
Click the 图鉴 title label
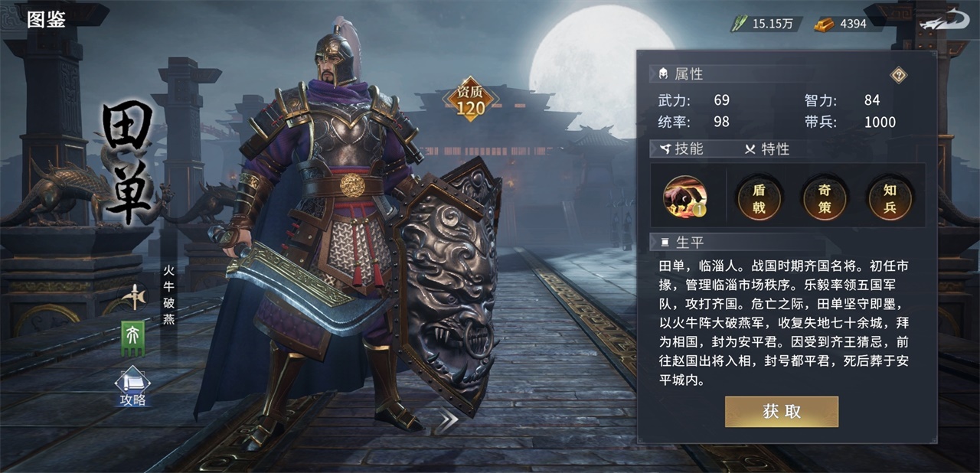pyautogui.click(x=46, y=20)
